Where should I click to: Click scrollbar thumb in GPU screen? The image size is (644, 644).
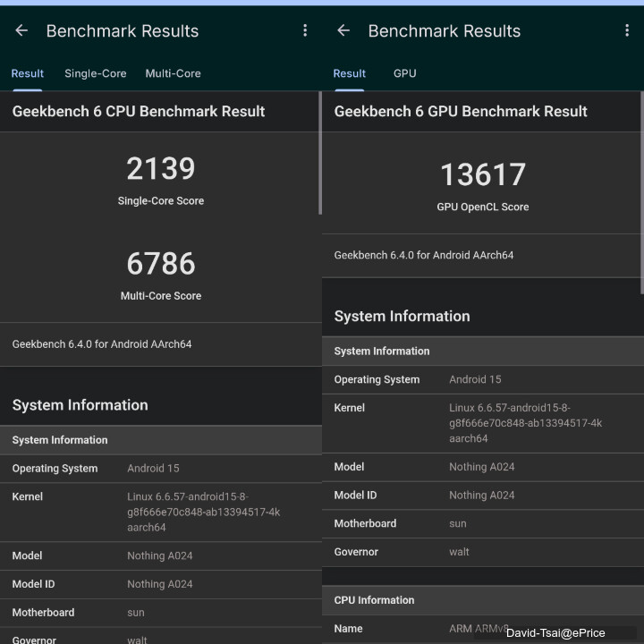pos(641,192)
